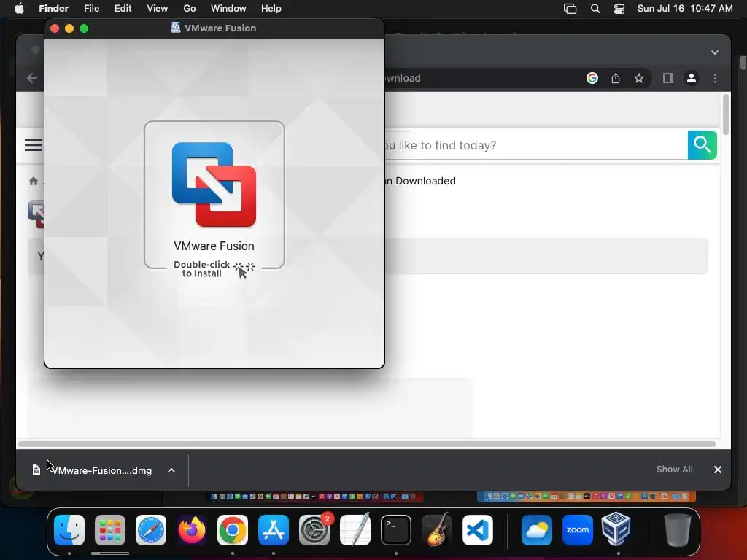This screenshot has height=560, width=747.
Task: Open the Help menu
Action: 271,9
